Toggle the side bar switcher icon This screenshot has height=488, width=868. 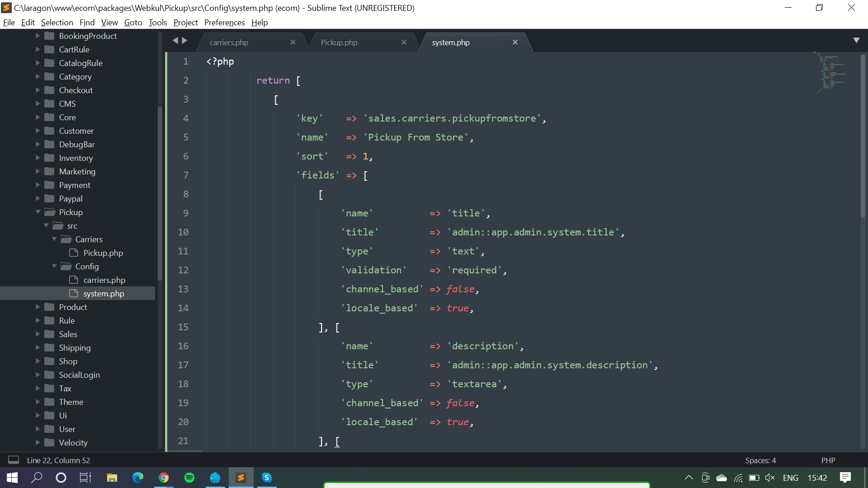tap(14, 460)
